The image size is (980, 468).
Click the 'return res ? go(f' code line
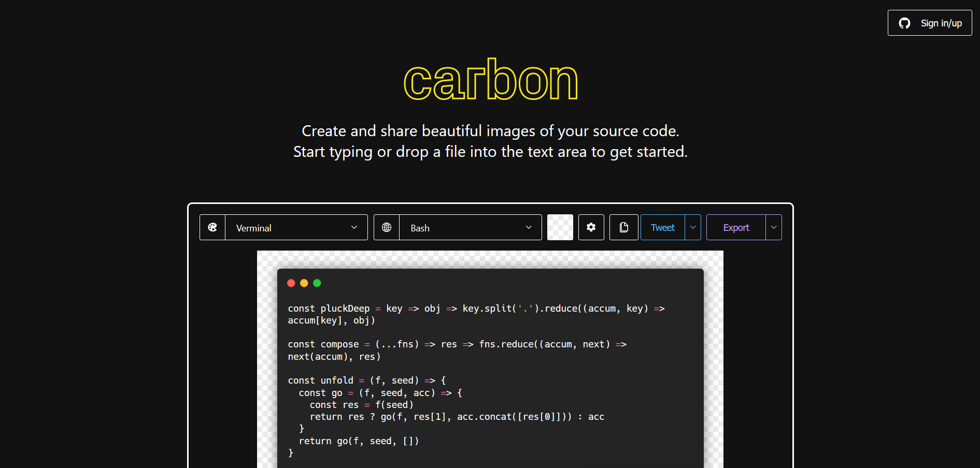point(457,417)
